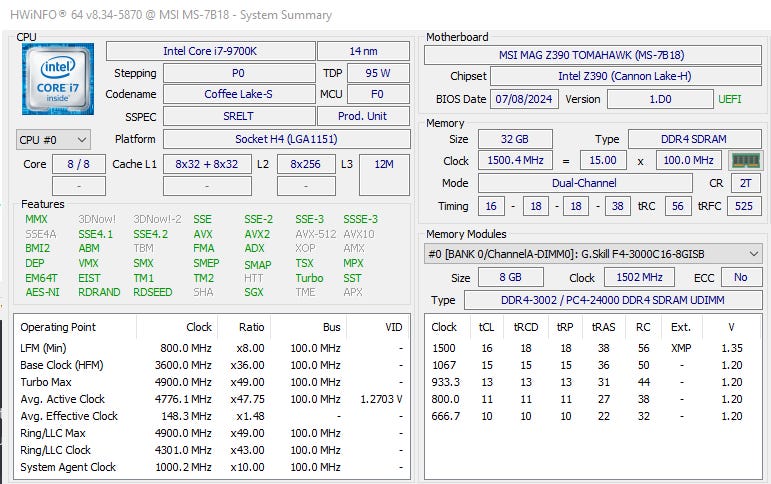Click the Coffee Lake-S codename field
Viewport: 771px width, 484px height.
236,94
